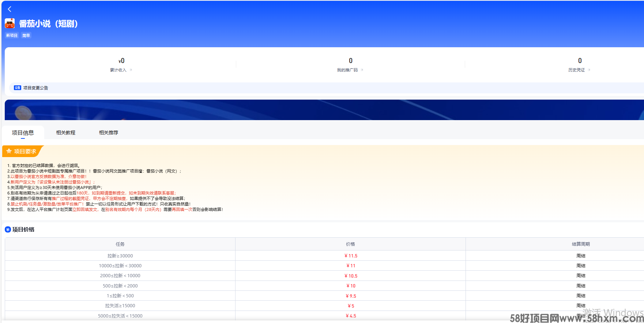Screen dimensions: 644x323
Task: Click the 项目价格 heading
Action: click(x=23, y=230)
